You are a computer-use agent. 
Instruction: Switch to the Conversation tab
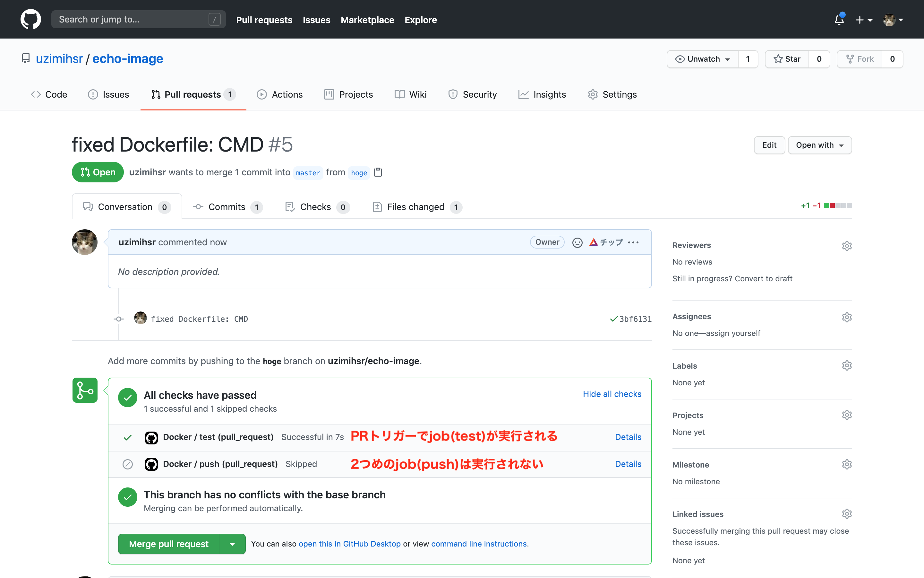tap(127, 207)
